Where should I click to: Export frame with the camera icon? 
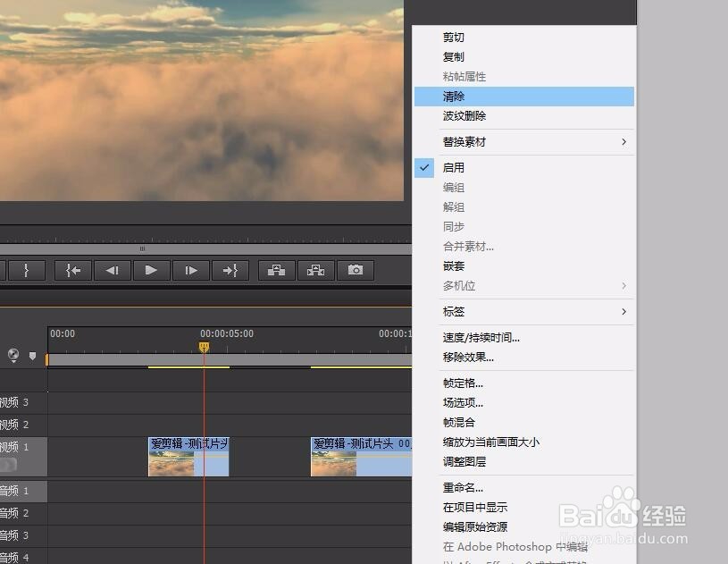[x=356, y=270]
